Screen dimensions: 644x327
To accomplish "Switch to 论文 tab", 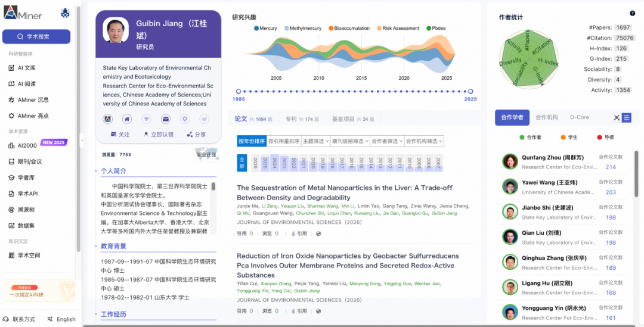I will click(253, 119).
